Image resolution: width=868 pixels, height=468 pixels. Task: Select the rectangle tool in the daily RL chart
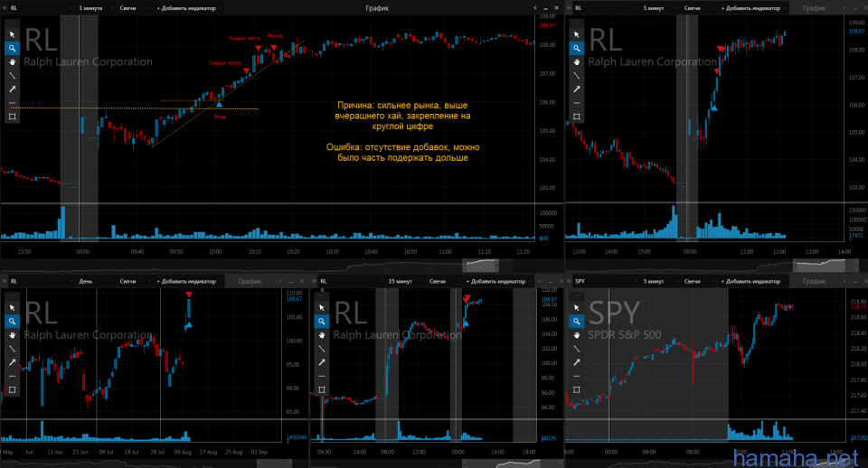(12, 390)
